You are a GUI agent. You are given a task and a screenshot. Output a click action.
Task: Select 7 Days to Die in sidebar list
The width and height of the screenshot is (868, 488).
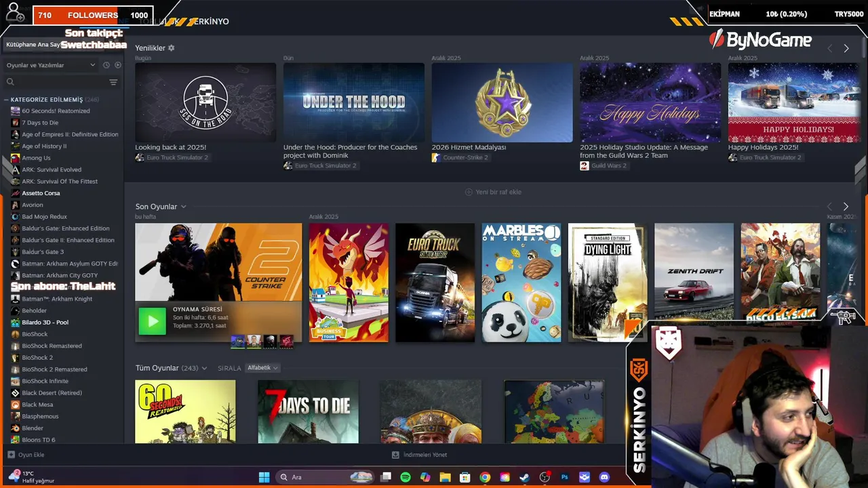(40, 123)
